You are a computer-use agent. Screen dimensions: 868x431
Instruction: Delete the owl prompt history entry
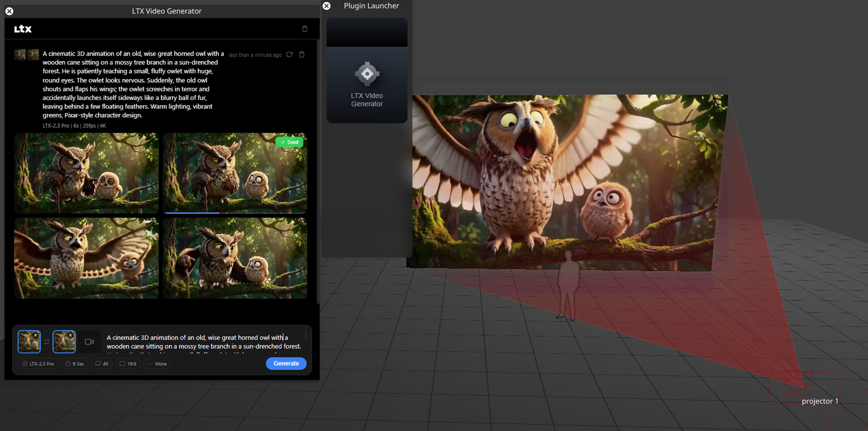tap(302, 55)
